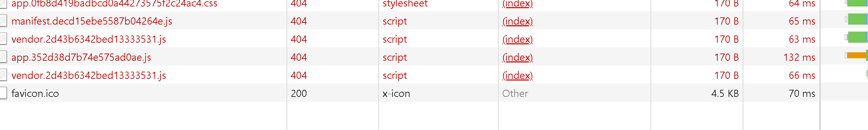Viewport: 868px width, 130px height.
Task: Click the 4.5 KB size cell
Action: pyautogui.click(x=725, y=93)
